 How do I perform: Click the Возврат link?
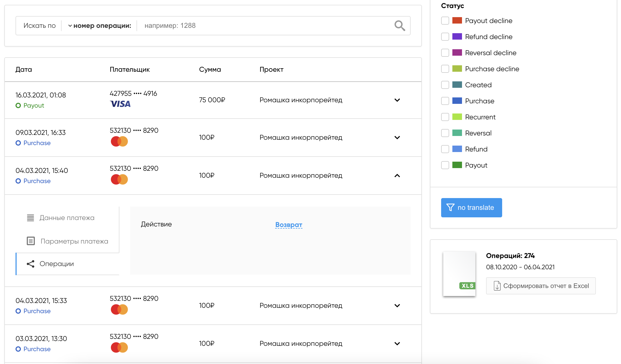click(x=289, y=225)
